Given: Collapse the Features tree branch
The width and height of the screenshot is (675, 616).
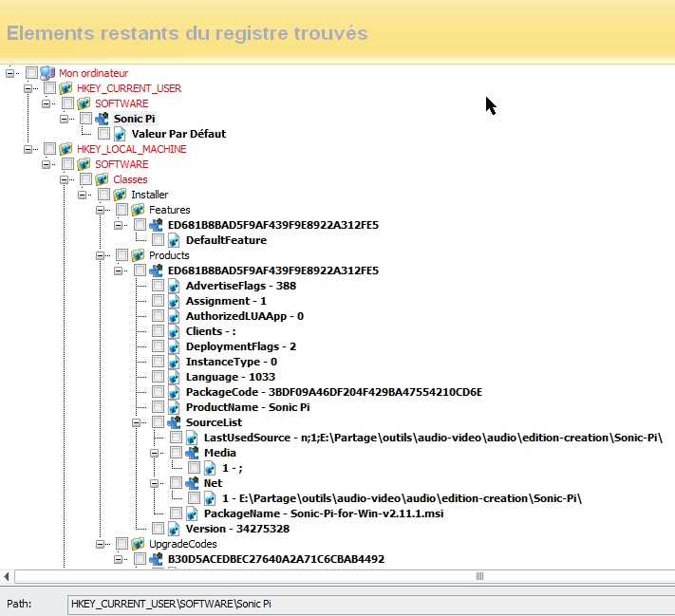Looking at the screenshot, I should [x=101, y=210].
